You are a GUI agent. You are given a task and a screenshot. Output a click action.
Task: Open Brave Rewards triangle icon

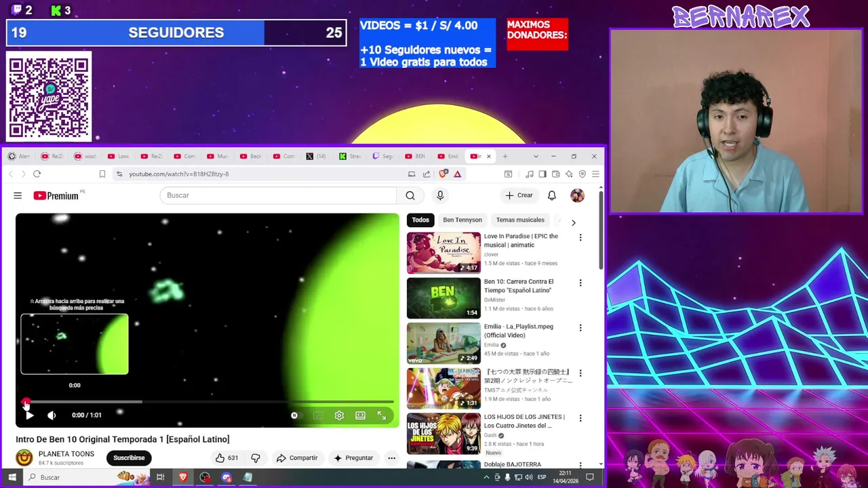(458, 174)
